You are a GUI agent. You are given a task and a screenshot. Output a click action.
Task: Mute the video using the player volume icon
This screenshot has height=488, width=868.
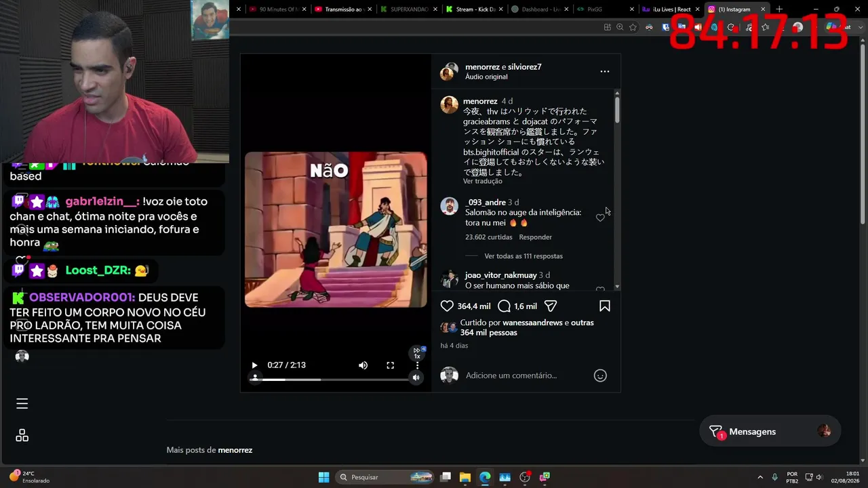point(363,365)
